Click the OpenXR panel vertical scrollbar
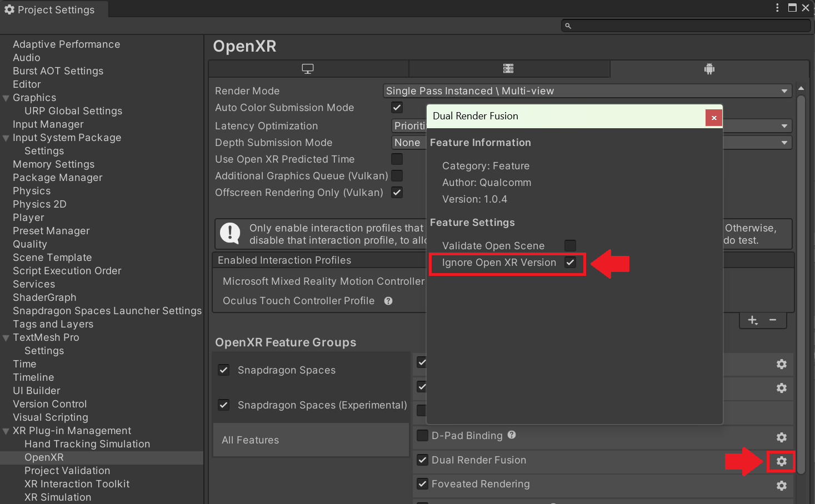Image resolution: width=815 pixels, height=504 pixels. [x=801, y=278]
